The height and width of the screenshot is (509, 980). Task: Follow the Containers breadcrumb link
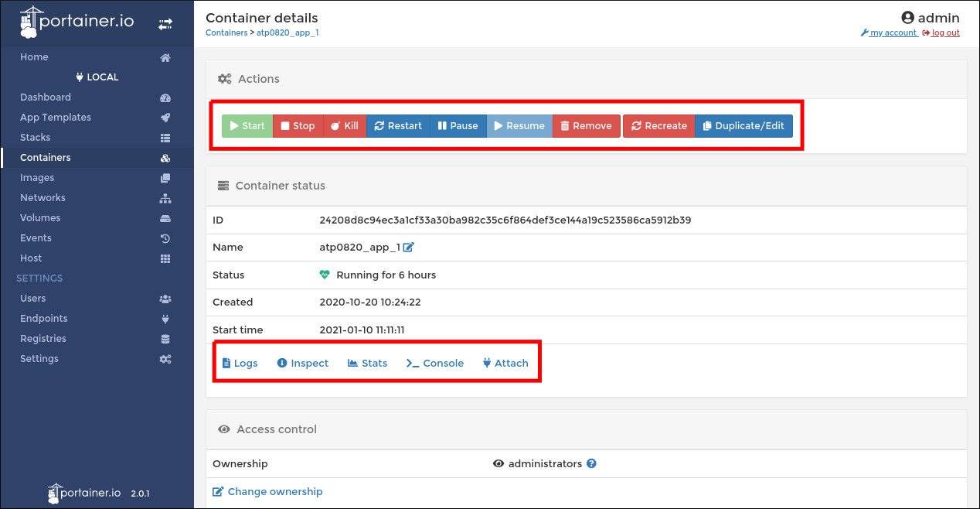tap(226, 32)
